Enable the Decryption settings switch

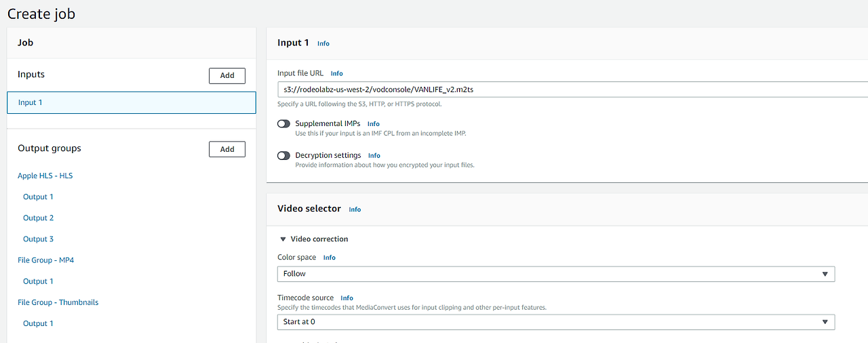pos(283,156)
